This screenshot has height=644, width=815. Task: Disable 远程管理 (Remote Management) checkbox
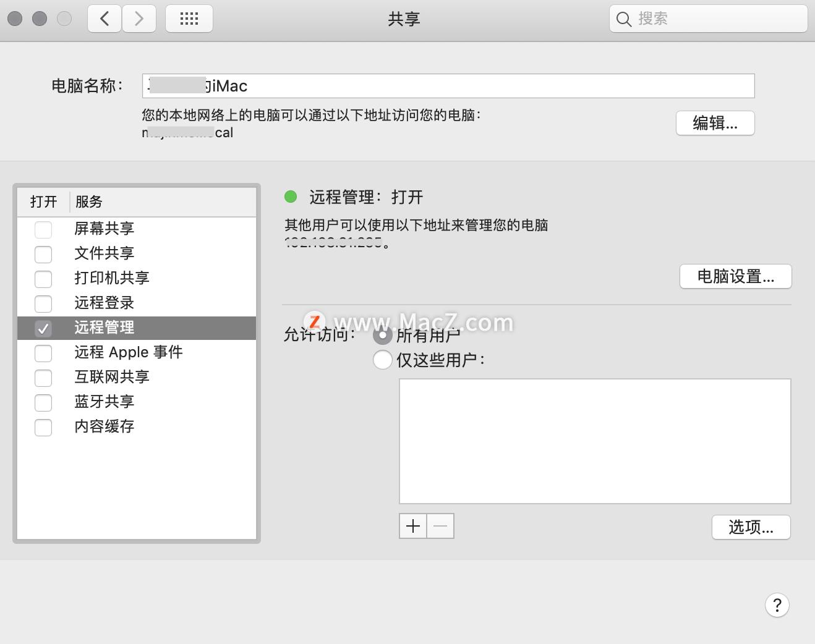click(x=43, y=328)
